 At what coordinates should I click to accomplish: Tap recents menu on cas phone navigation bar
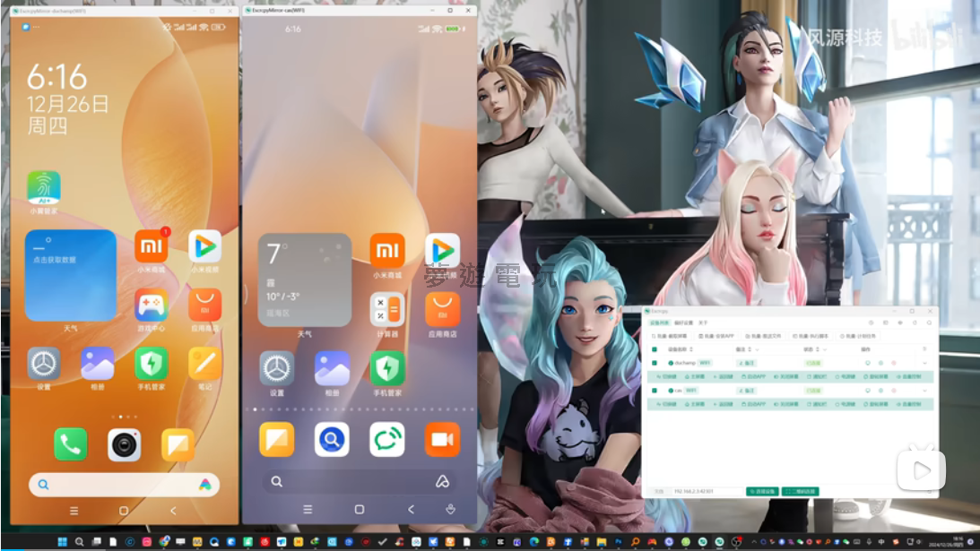point(308,510)
